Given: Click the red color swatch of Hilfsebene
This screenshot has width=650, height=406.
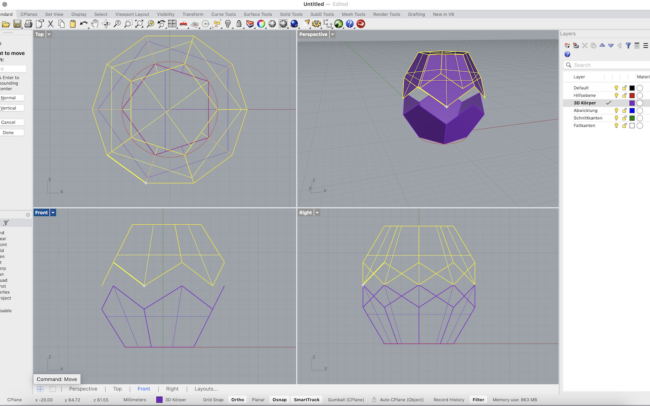Looking at the screenshot, I should click(x=632, y=95).
